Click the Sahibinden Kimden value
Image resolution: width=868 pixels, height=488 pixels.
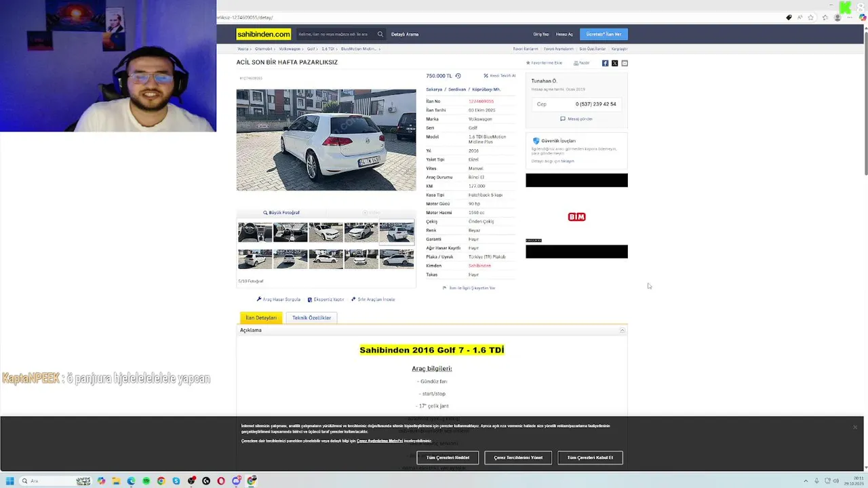click(x=479, y=266)
